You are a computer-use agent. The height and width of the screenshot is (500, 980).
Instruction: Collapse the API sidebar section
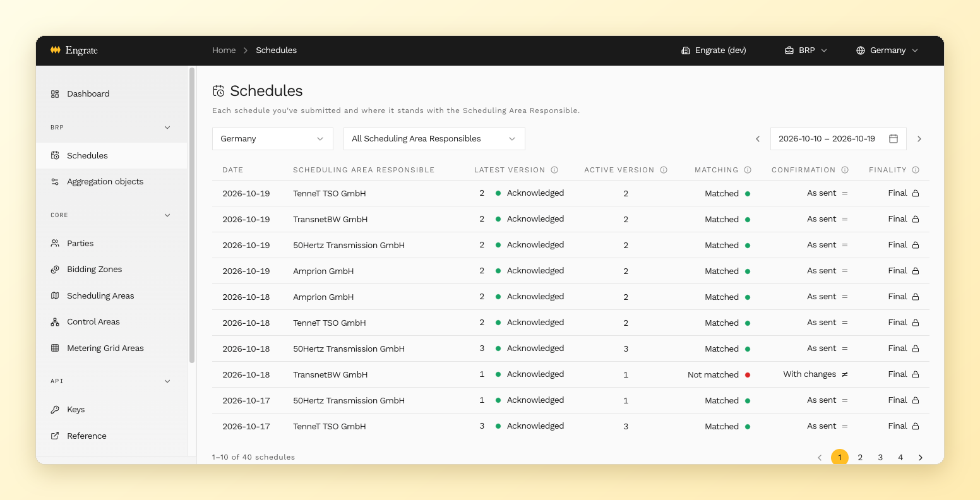(x=167, y=381)
